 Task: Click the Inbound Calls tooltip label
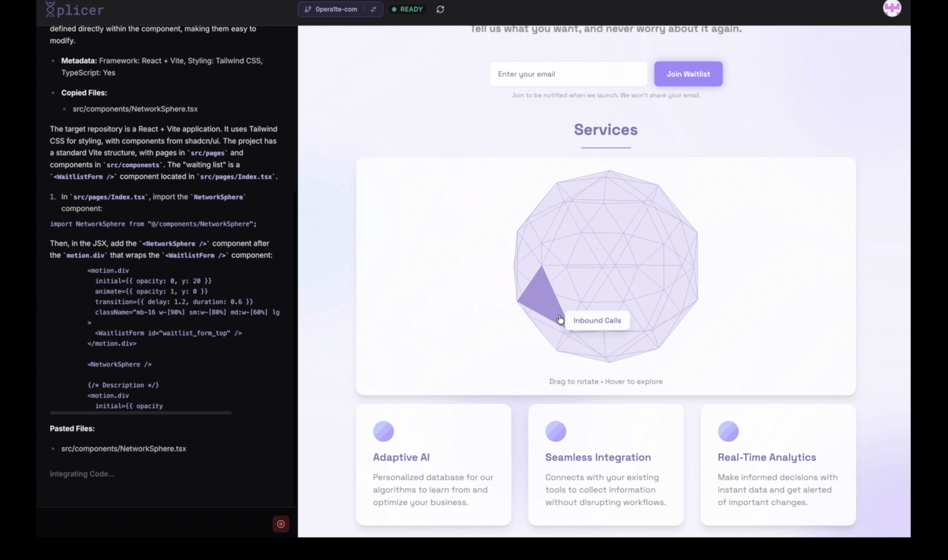click(x=597, y=320)
